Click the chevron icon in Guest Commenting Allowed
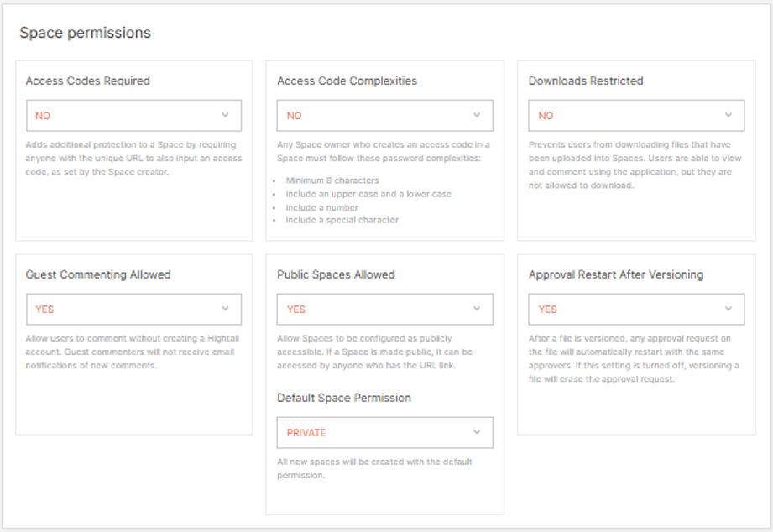The width and height of the screenshot is (773, 532). (x=225, y=308)
